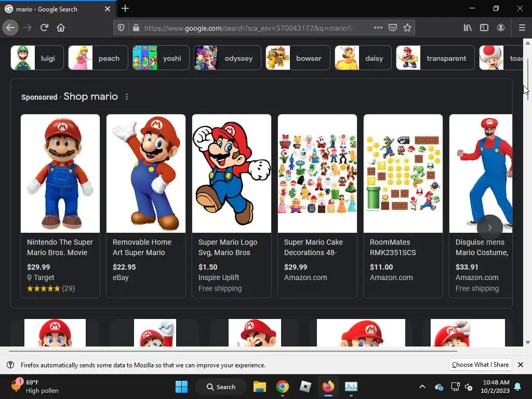Open the Firefox account icon

click(501, 28)
